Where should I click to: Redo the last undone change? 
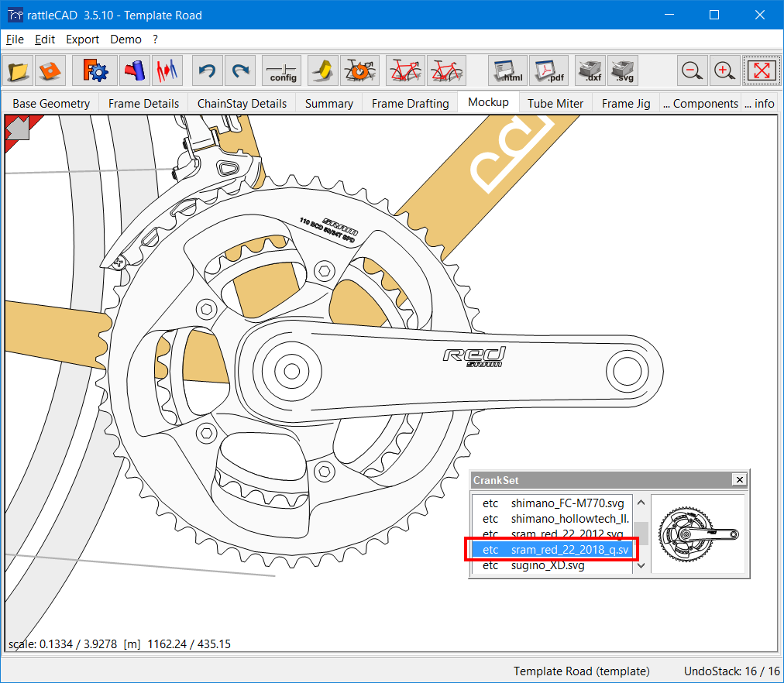240,70
